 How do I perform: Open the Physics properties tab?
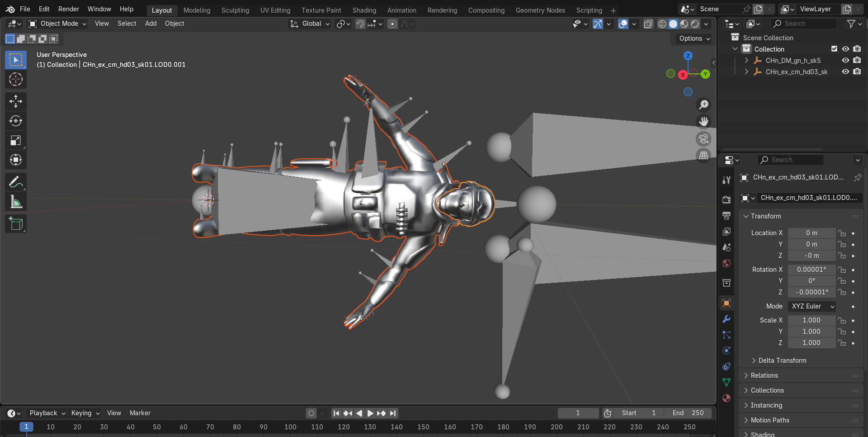pyautogui.click(x=726, y=351)
